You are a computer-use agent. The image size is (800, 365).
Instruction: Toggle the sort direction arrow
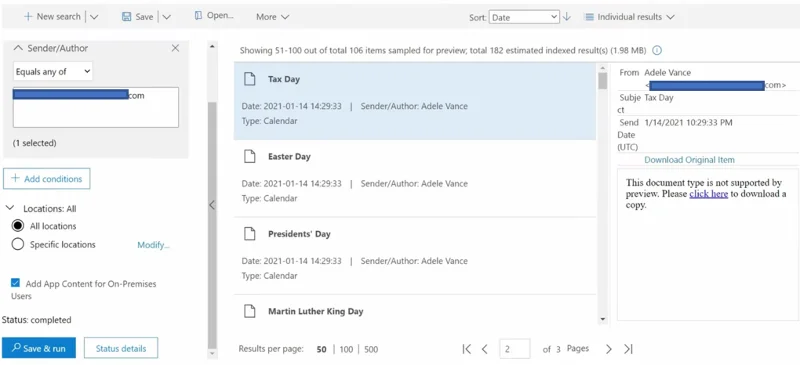[x=566, y=17]
